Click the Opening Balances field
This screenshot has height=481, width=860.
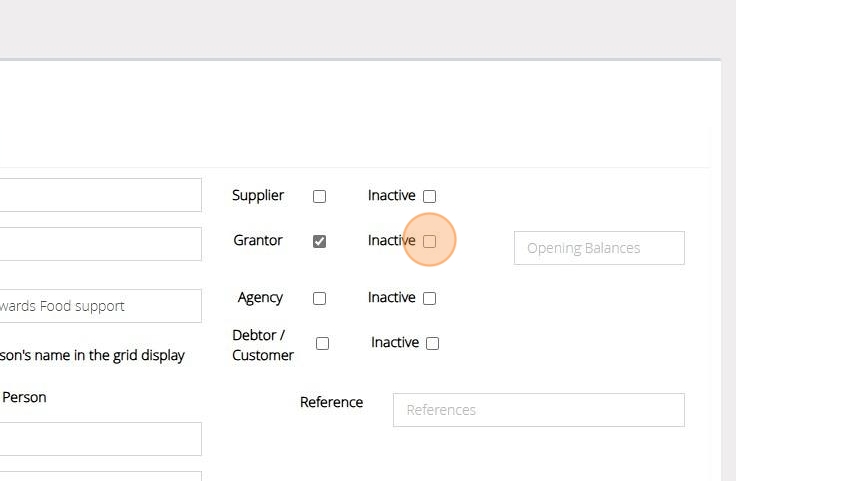pyautogui.click(x=599, y=248)
